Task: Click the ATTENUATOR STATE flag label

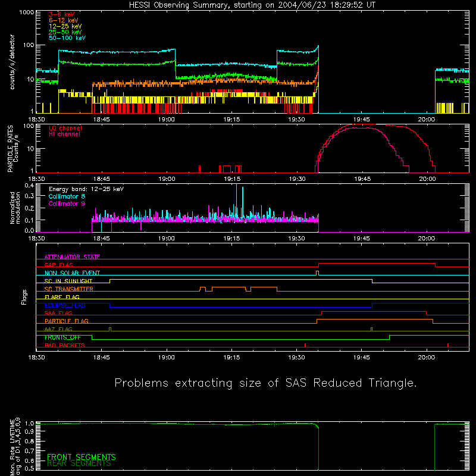Action: (72, 257)
